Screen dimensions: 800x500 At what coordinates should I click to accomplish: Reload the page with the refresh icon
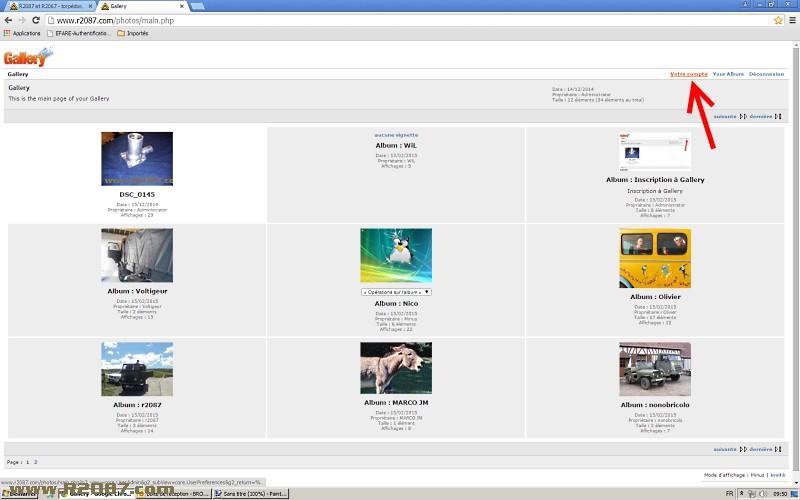click(x=36, y=20)
